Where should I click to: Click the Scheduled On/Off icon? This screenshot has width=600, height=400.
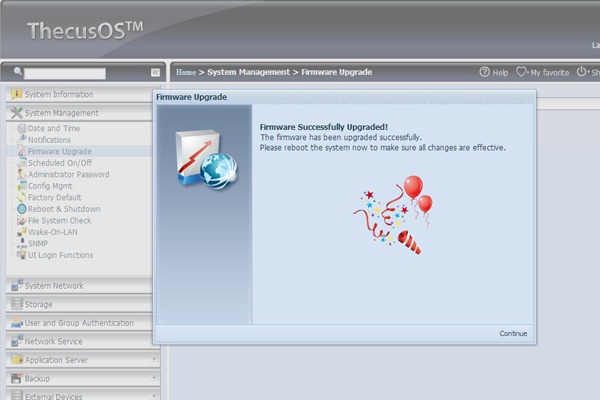pyautogui.click(x=22, y=163)
